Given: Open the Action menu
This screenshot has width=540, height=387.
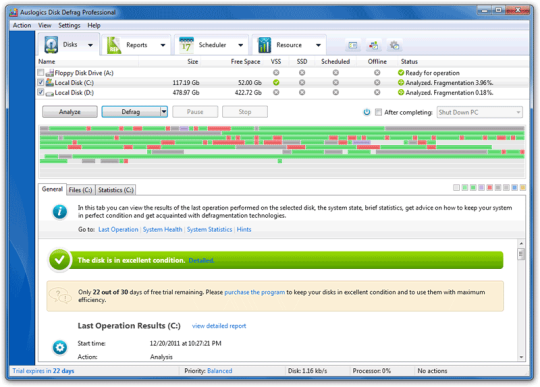Looking at the screenshot, I should [x=22, y=25].
